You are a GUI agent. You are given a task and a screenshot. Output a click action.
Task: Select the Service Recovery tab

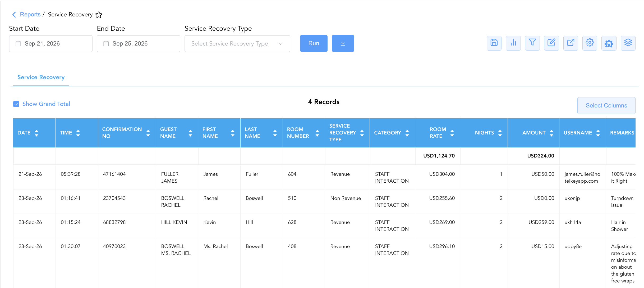point(41,77)
